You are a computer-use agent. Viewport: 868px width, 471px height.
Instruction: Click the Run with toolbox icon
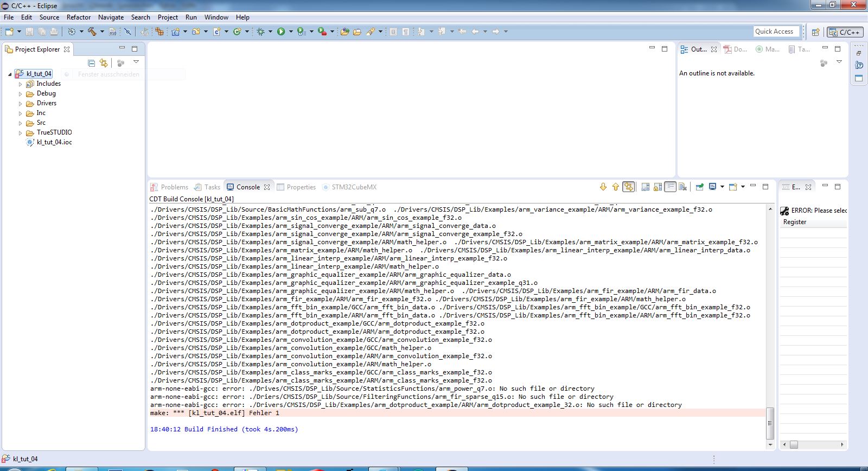click(x=322, y=31)
